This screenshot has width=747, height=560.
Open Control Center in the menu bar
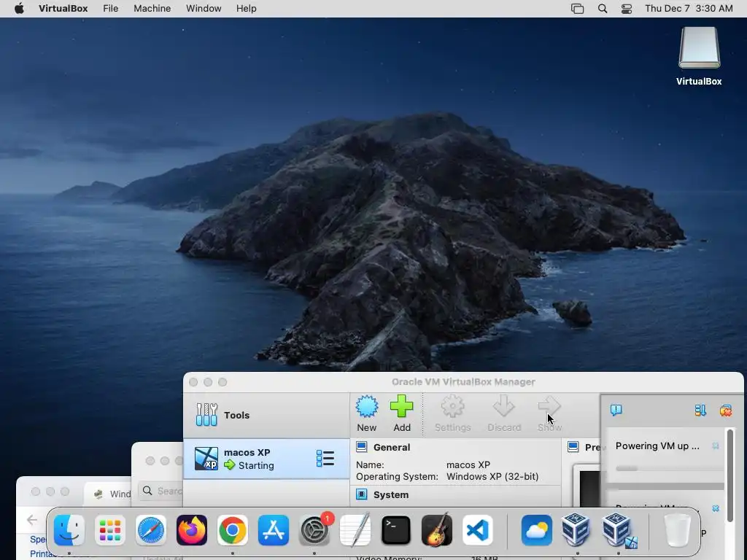pyautogui.click(x=627, y=9)
